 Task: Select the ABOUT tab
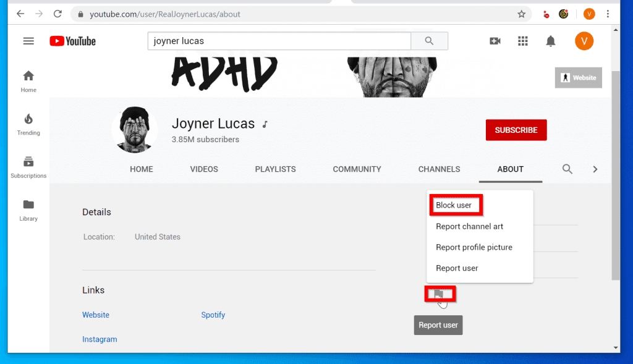pyautogui.click(x=510, y=169)
